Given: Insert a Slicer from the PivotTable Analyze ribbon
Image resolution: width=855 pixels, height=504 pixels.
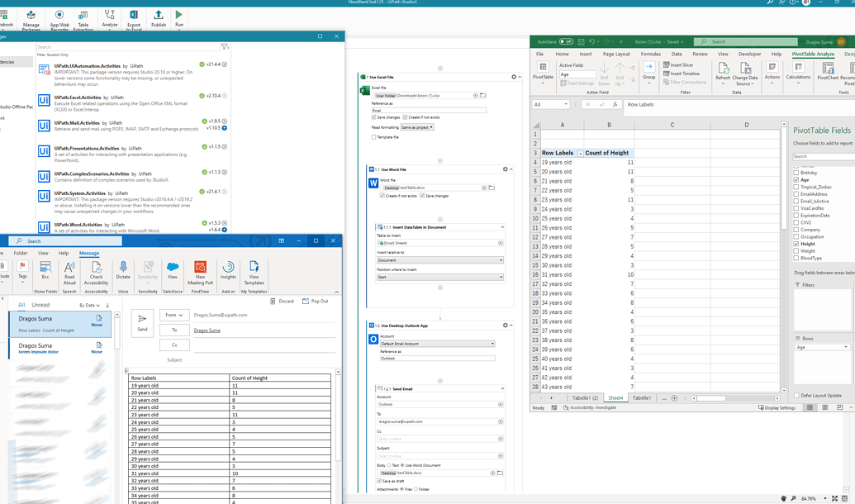Looking at the screenshot, I should tap(681, 64).
